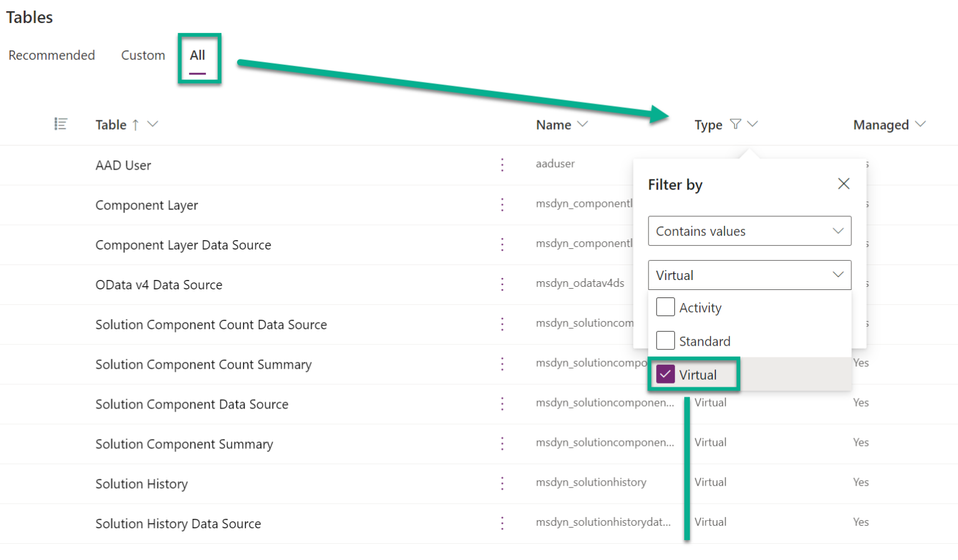Switch to the Recommended tab
The image size is (958, 560).
click(x=52, y=55)
